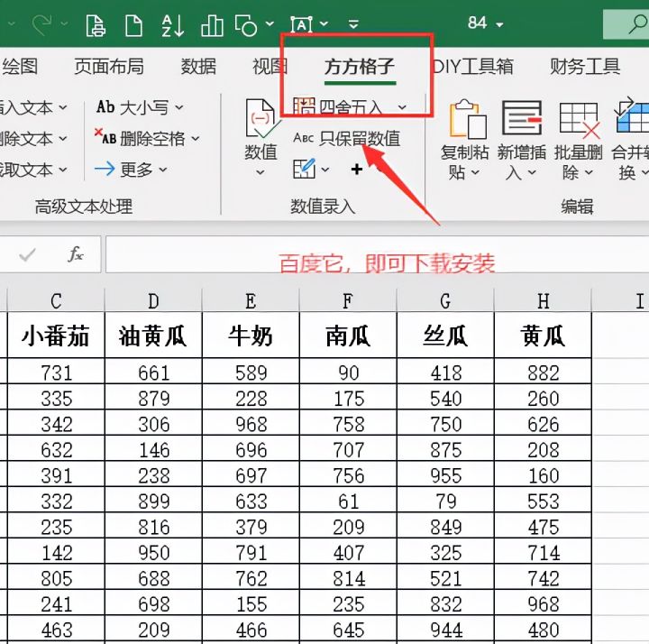Select column E header
The height and width of the screenshot is (644, 649).
tap(251, 300)
